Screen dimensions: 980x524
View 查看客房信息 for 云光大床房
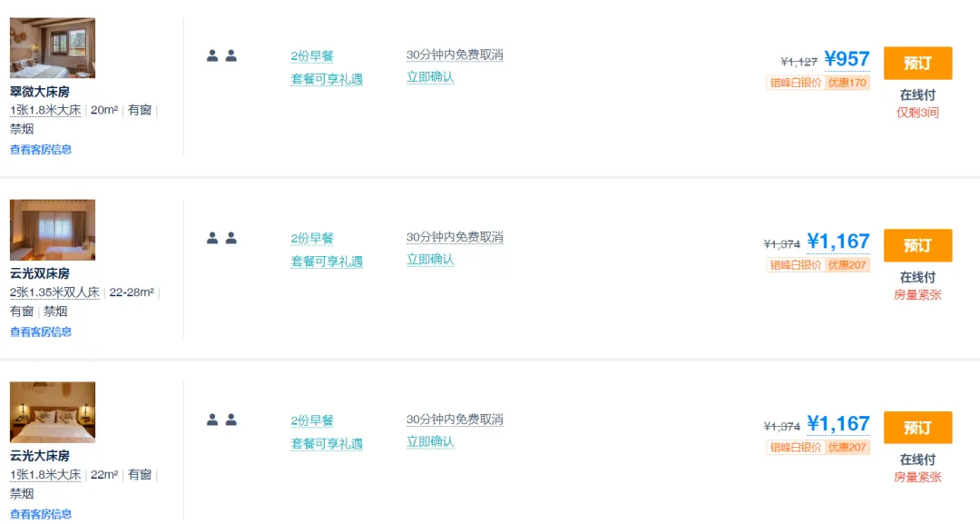41,513
